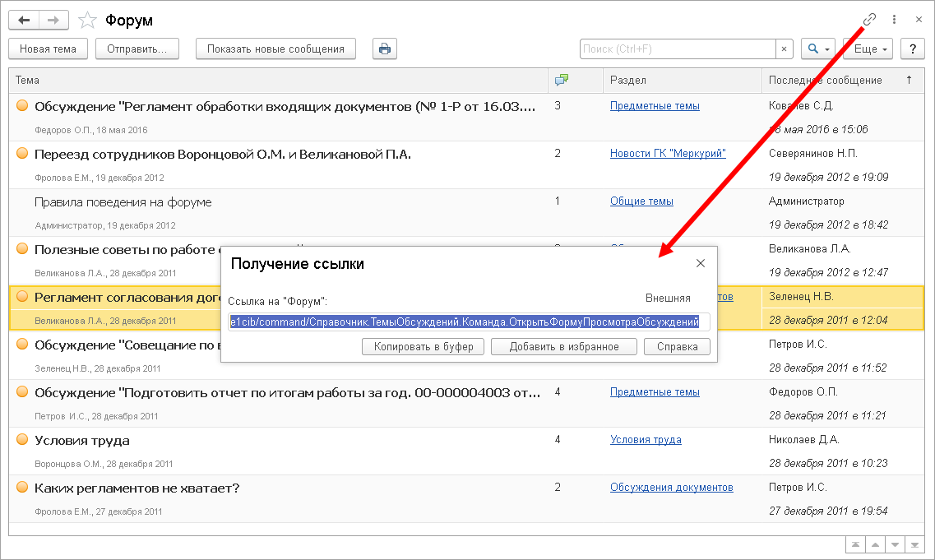Viewport: 935px width, 560px height.
Task: Go forward with the right arrow button
Action: [x=53, y=20]
